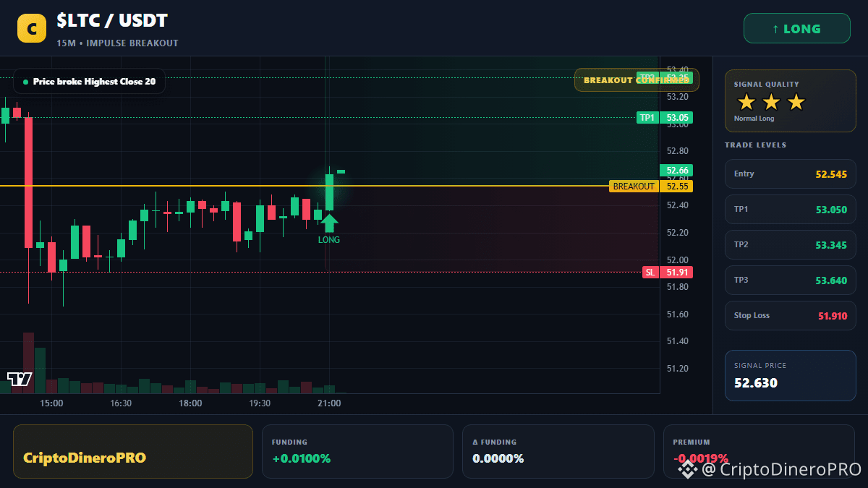The height and width of the screenshot is (488, 868).
Task: Click the 19:30 time axis label
Action: tap(260, 403)
